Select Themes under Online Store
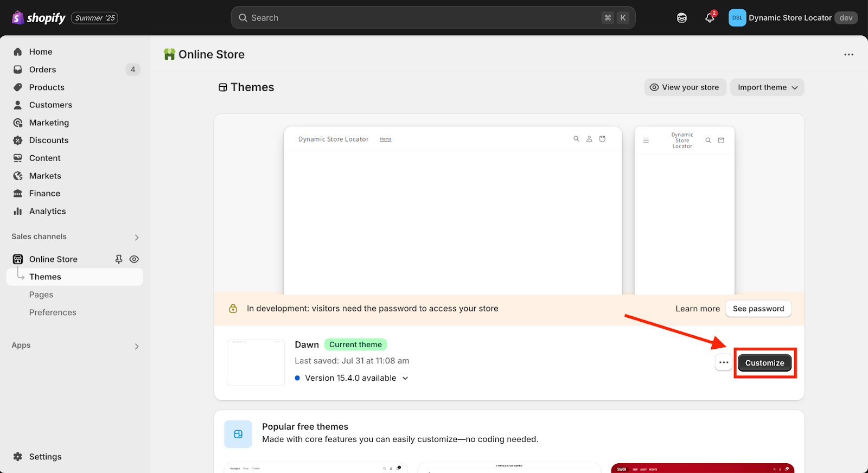 point(75,277)
